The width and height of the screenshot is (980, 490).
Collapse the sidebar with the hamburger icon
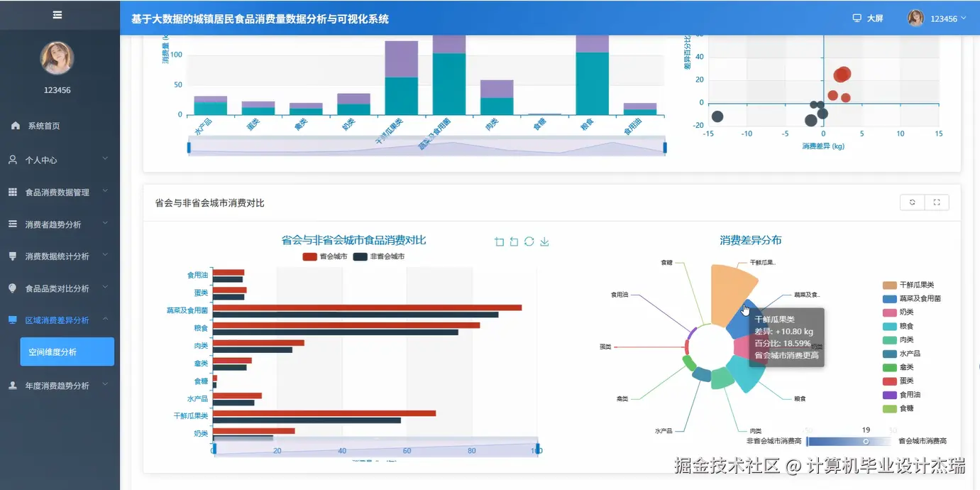tap(57, 15)
